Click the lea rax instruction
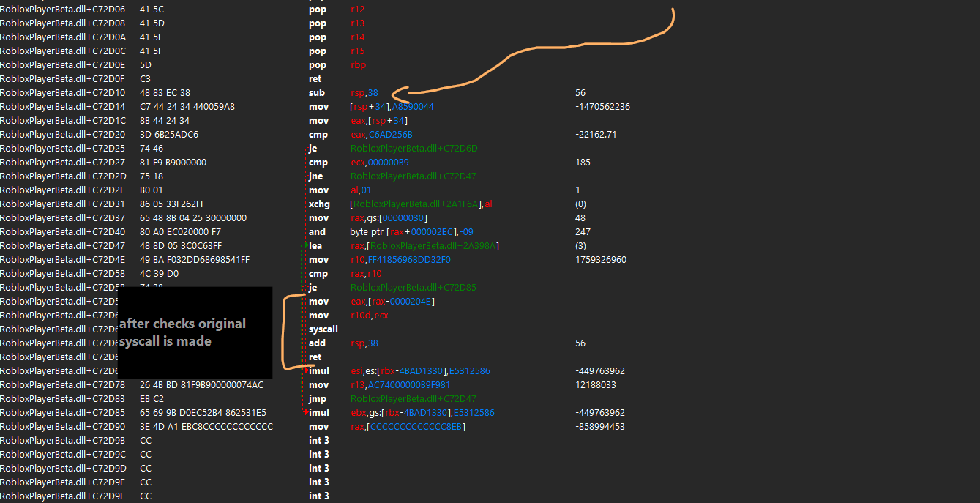Viewport: 980px width, 503px height. (404, 246)
